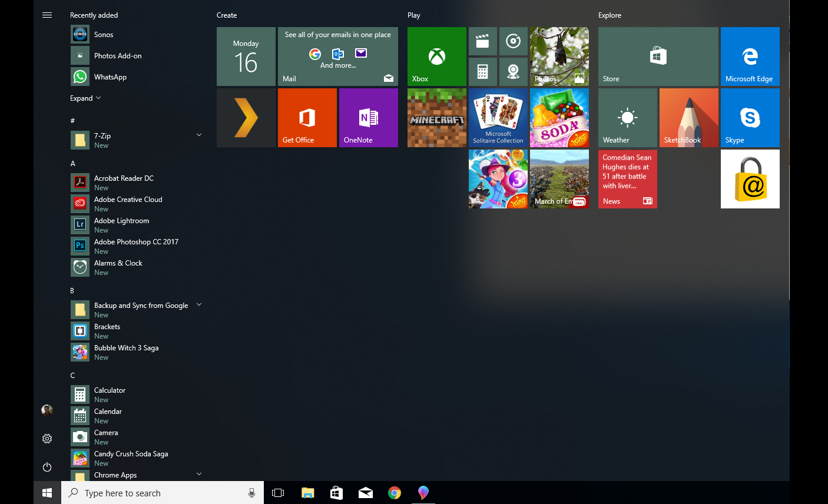This screenshot has width=828, height=504.
Task: Launch Brackets from app list
Action: tap(137, 330)
